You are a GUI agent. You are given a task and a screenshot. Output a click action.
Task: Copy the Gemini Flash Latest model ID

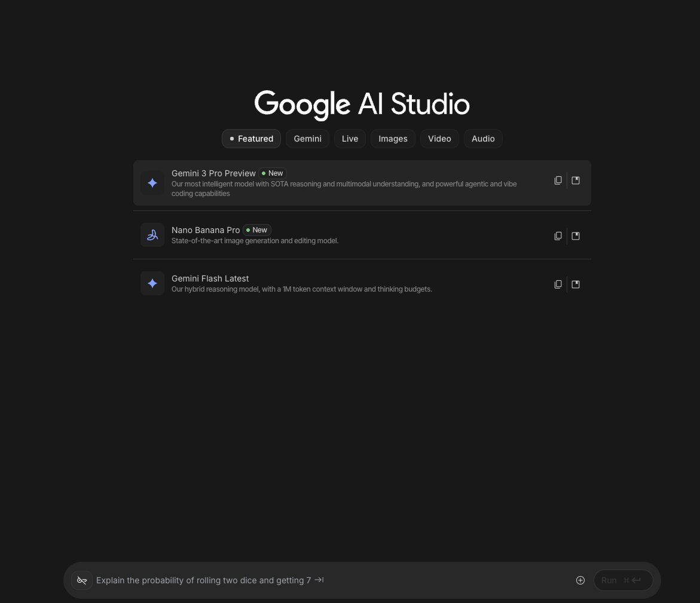[x=558, y=284]
